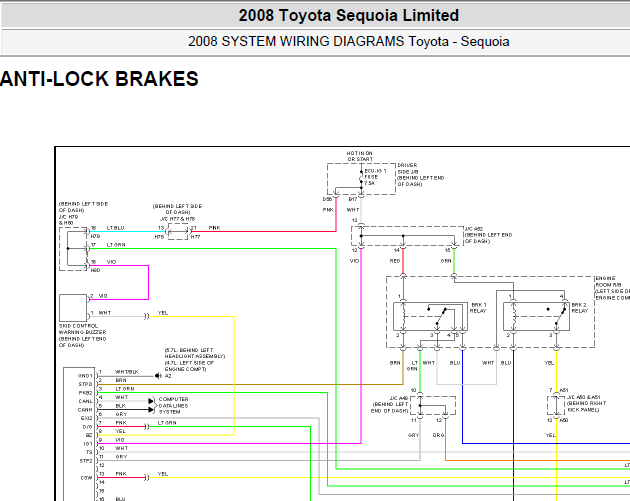Click the 'ENGINE ROOM R/B' label
Image resolution: width=630 pixels, height=501 pixels.
click(606, 281)
